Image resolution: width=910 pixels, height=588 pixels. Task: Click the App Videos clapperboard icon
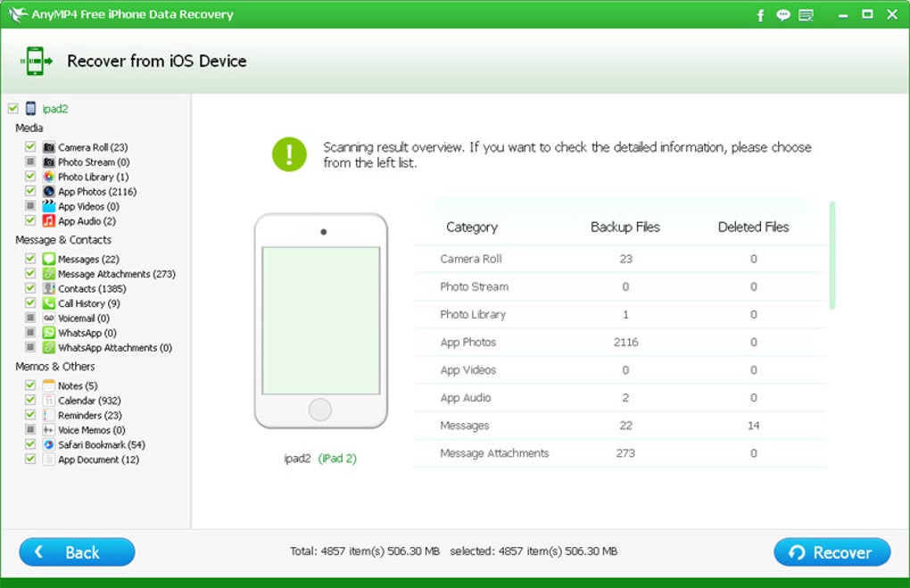coord(49,206)
